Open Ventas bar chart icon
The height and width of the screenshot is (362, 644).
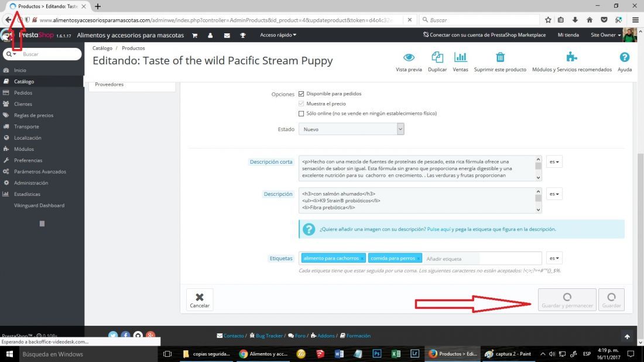point(460,57)
